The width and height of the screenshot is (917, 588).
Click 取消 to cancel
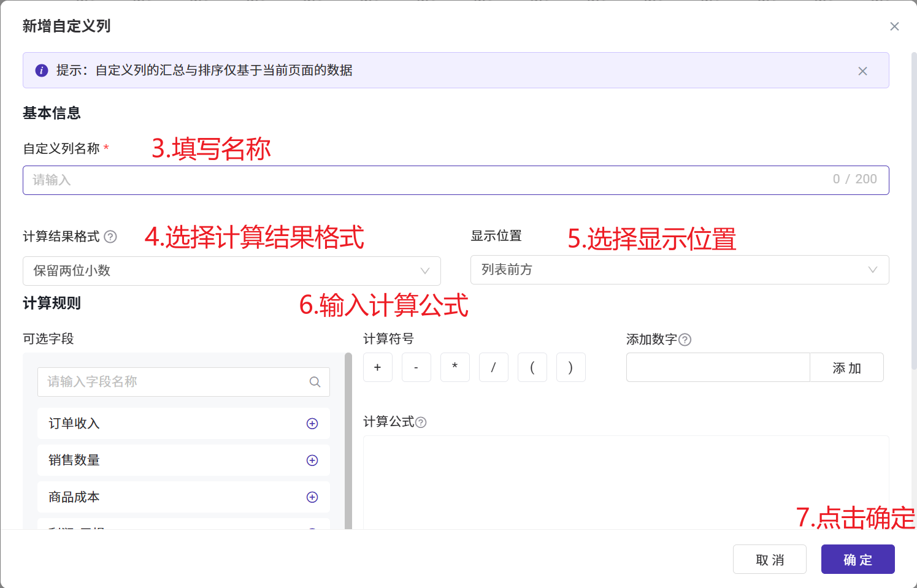(x=769, y=559)
